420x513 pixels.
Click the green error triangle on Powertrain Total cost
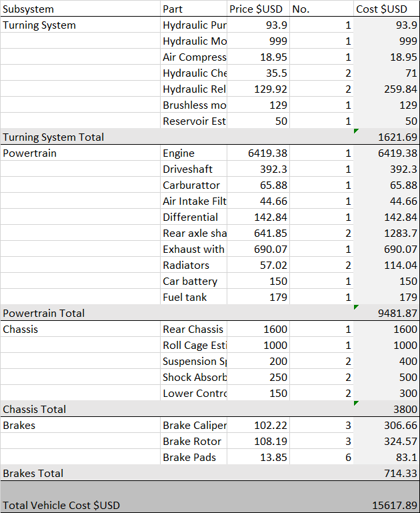[357, 308]
